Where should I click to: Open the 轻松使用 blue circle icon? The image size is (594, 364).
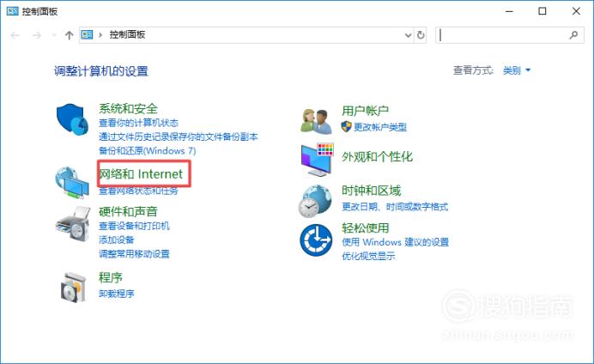pyautogui.click(x=316, y=240)
